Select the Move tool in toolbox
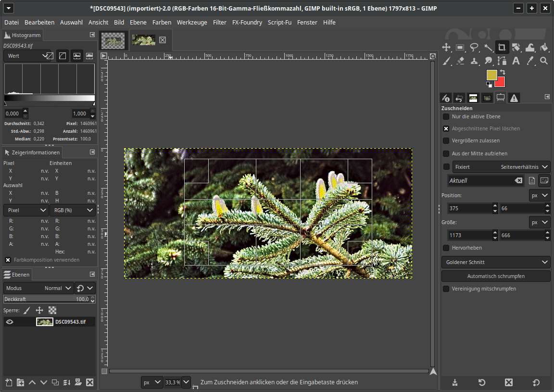The height and width of the screenshot is (392, 554). point(446,47)
